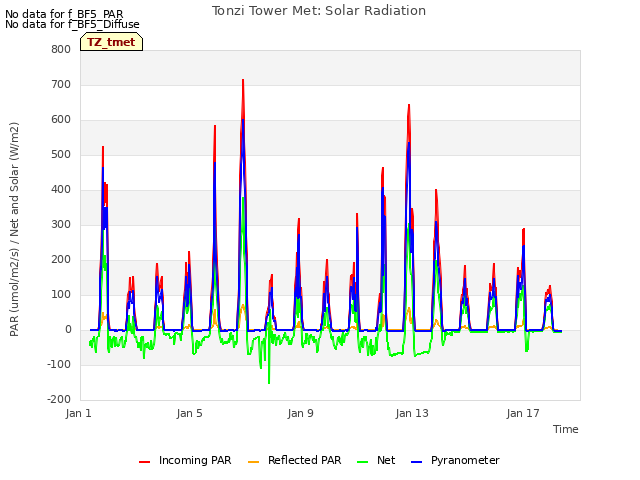
Task: Click the Y-axis title PAR / Net and Solar
Action: pyautogui.click(x=14, y=229)
